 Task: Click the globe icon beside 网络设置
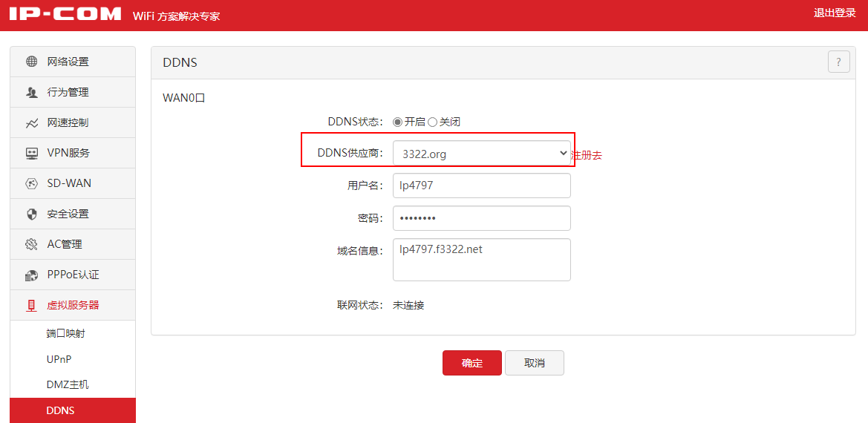click(32, 62)
